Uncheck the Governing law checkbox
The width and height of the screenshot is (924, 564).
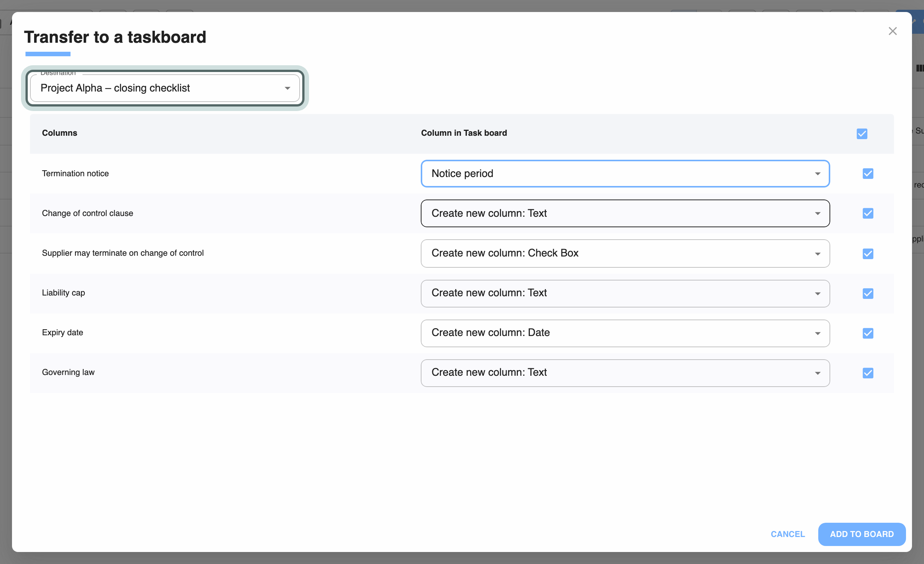tap(868, 373)
